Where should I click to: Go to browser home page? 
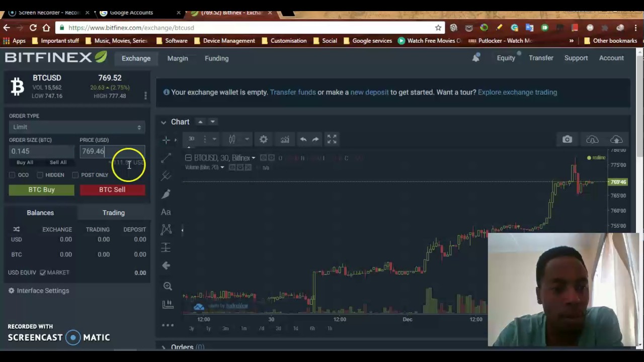tap(46, 28)
